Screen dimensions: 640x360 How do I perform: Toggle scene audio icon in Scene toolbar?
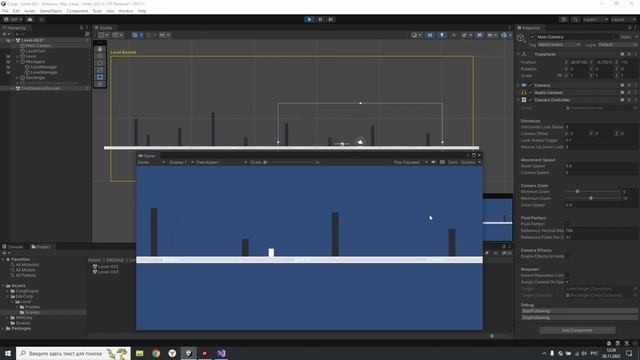[x=453, y=35]
